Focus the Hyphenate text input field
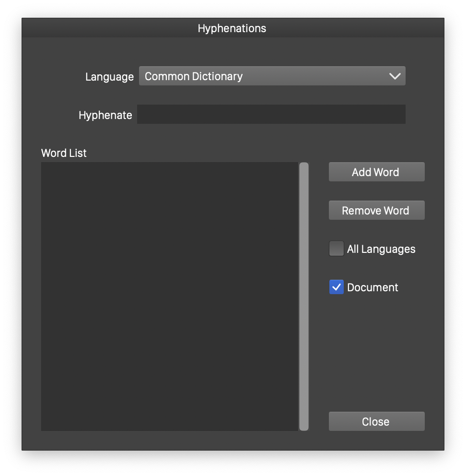Screen dimensions: 466x476 pos(271,115)
